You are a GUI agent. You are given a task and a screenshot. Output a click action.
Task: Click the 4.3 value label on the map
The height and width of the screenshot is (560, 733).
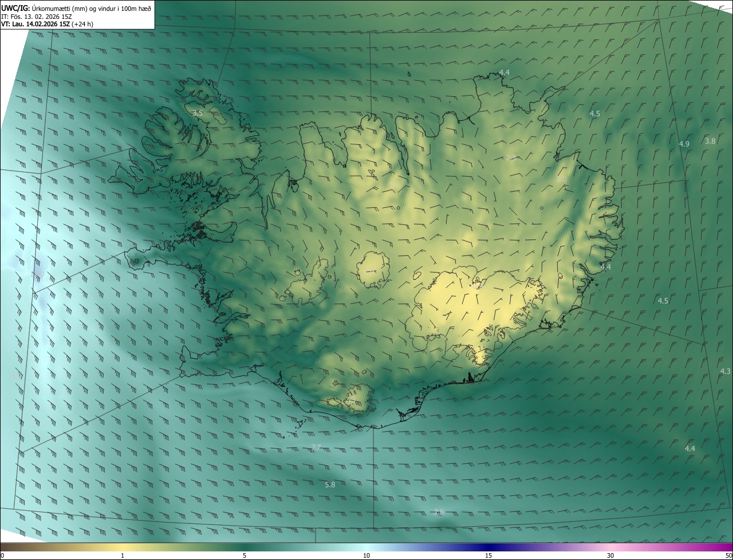coord(725,371)
